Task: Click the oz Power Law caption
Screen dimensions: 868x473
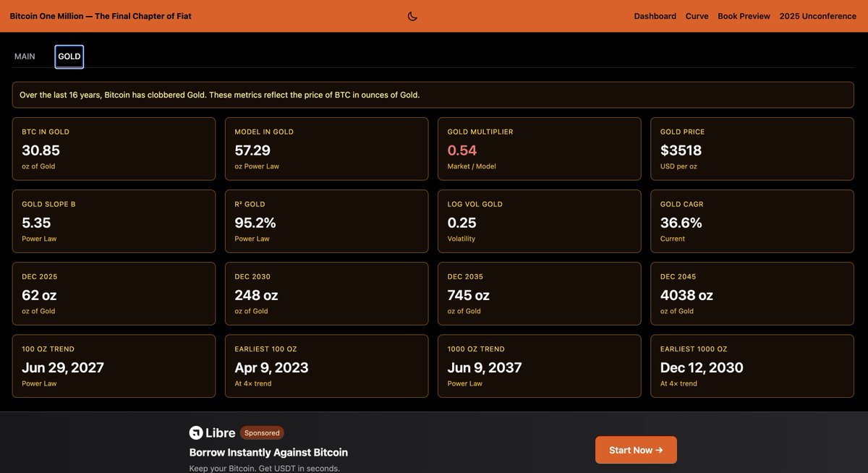Action: pyautogui.click(x=257, y=166)
